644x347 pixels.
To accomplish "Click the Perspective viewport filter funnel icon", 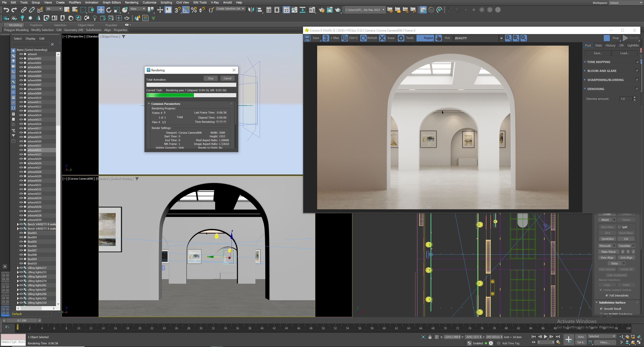I will pyautogui.click(x=123, y=37).
